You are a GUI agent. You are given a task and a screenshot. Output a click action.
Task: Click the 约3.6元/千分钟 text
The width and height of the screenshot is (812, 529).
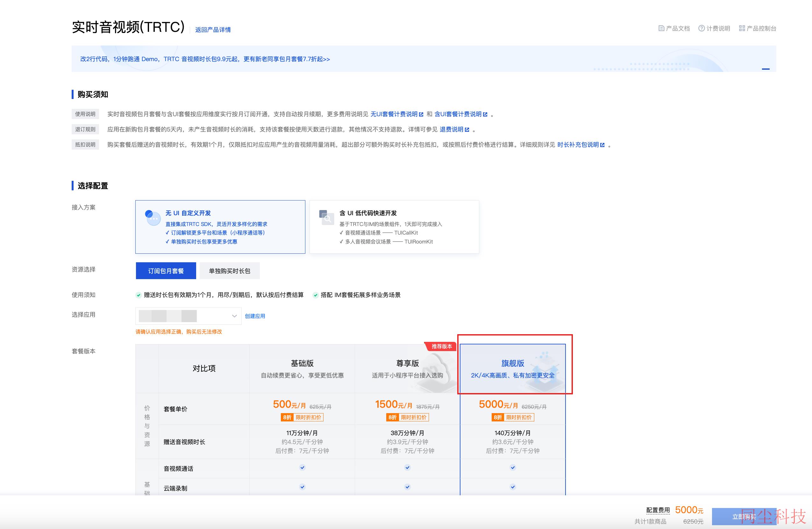(x=513, y=442)
